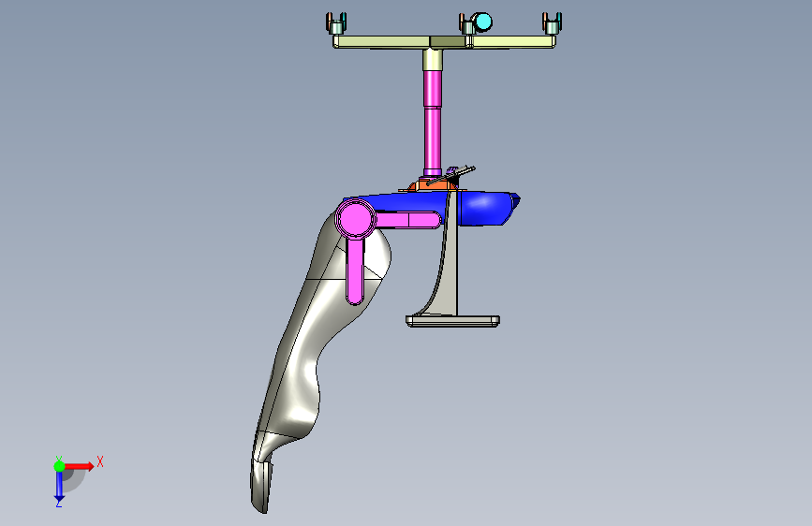Select the magenta lever arm pointing downward
This screenshot has height=526, width=812.
tap(355, 270)
